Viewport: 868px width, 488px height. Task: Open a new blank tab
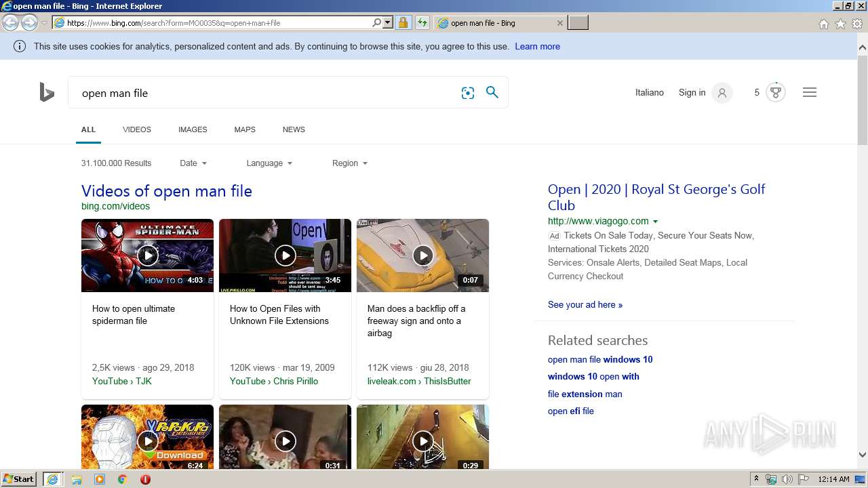pos(578,22)
